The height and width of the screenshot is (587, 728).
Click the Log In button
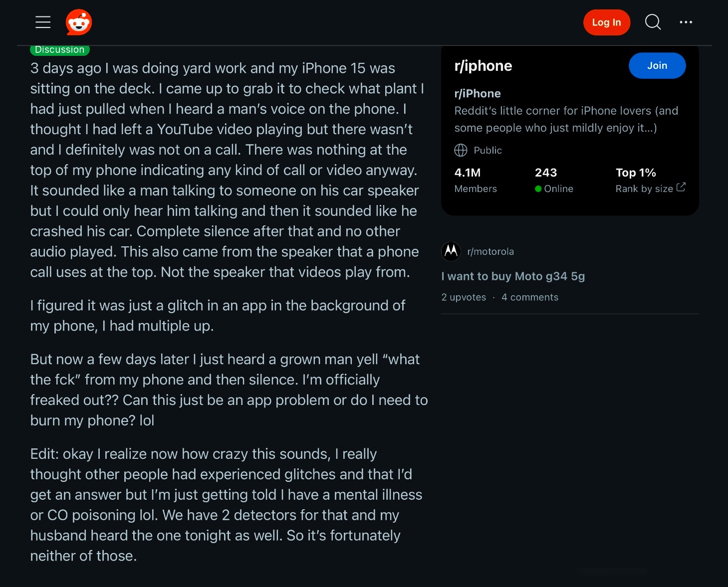606,22
